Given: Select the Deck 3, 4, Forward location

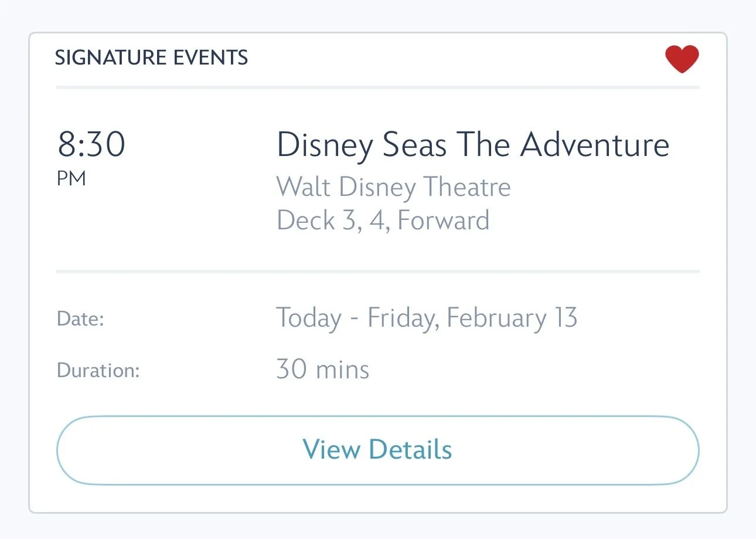Looking at the screenshot, I should pyautogui.click(x=383, y=221).
